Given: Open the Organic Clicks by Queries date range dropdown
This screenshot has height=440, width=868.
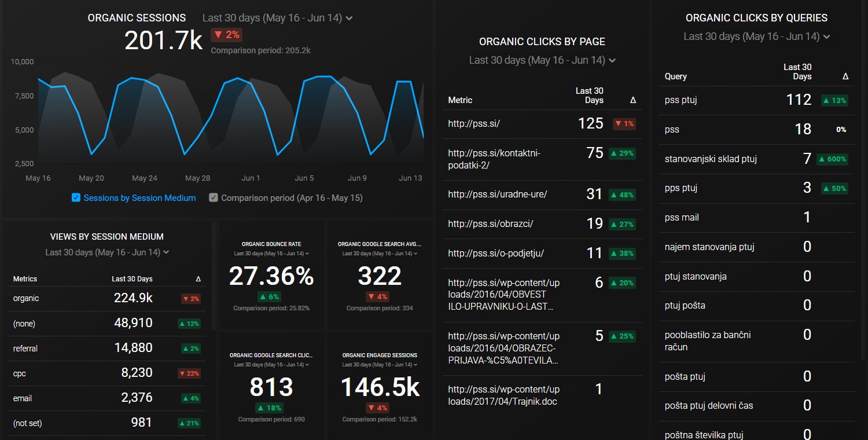Looking at the screenshot, I should pos(756,36).
